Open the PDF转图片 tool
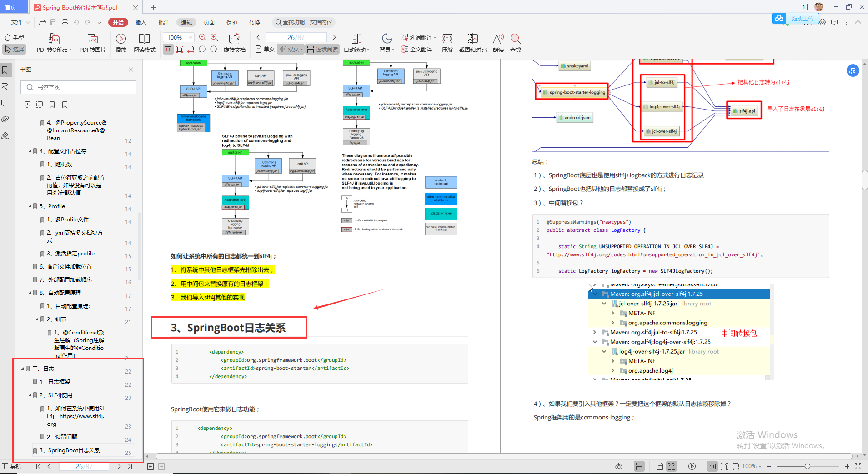 [x=92, y=39]
